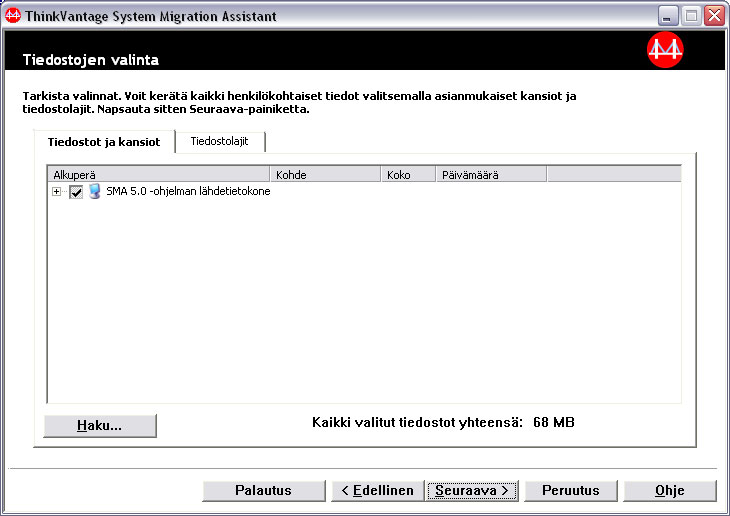Image resolution: width=730 pixels, height=516 pixels.
Task: Select the SMA 5.0 -ohjelman lähdetietokone row text
Action: point(188,191)
